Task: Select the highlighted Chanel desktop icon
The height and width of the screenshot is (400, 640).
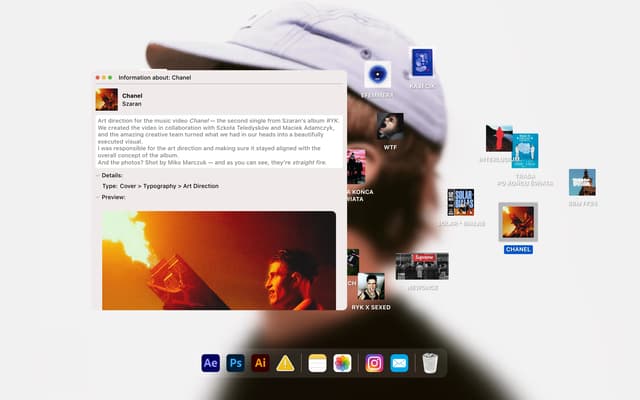Action: pyautogui.click(x=518, y=222)
